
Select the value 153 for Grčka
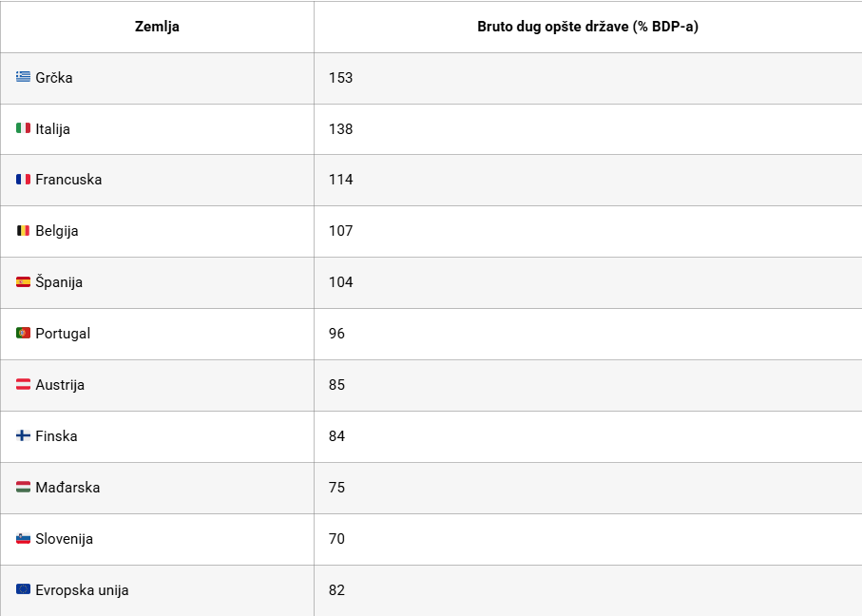tap(341, 78)
